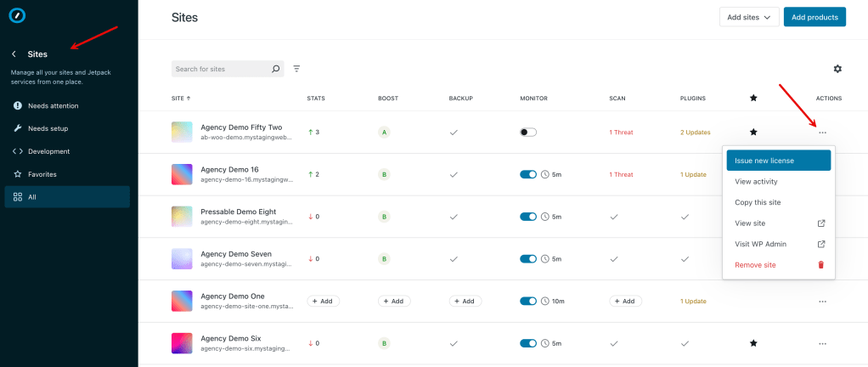The width and height of the screenshot is (868, 367).
Task: Open table settings gear icon
Action: click(837, 69)
